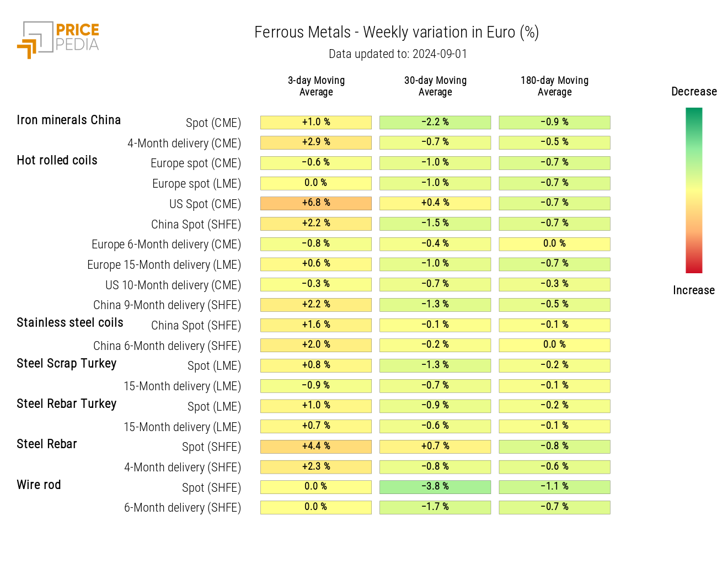Click the -2.2 % Iron minerals cell
The image size is (728, 563).
click(x=435, y=122)
